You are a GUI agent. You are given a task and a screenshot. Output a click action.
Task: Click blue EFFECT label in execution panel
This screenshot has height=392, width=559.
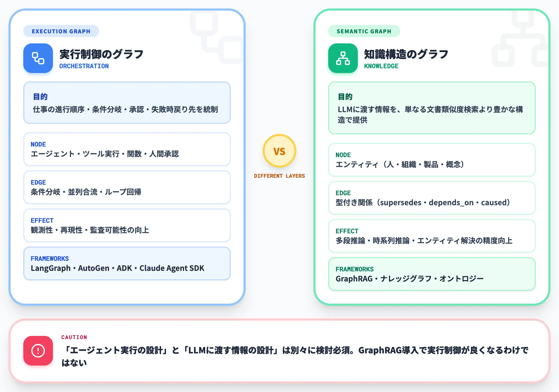click(x=42, y=221)
